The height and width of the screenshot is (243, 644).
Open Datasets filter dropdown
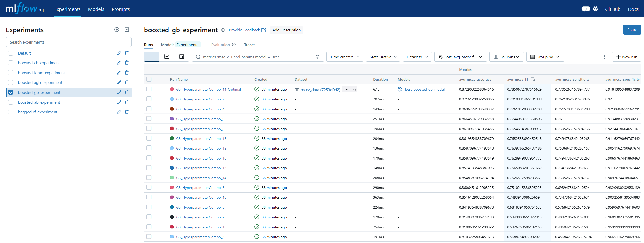tap(417, 57)
